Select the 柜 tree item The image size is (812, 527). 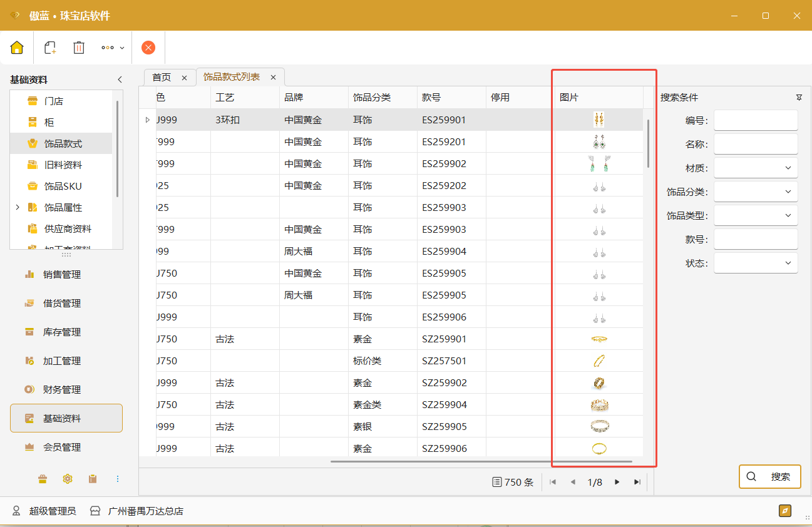(x=49, y=122)
